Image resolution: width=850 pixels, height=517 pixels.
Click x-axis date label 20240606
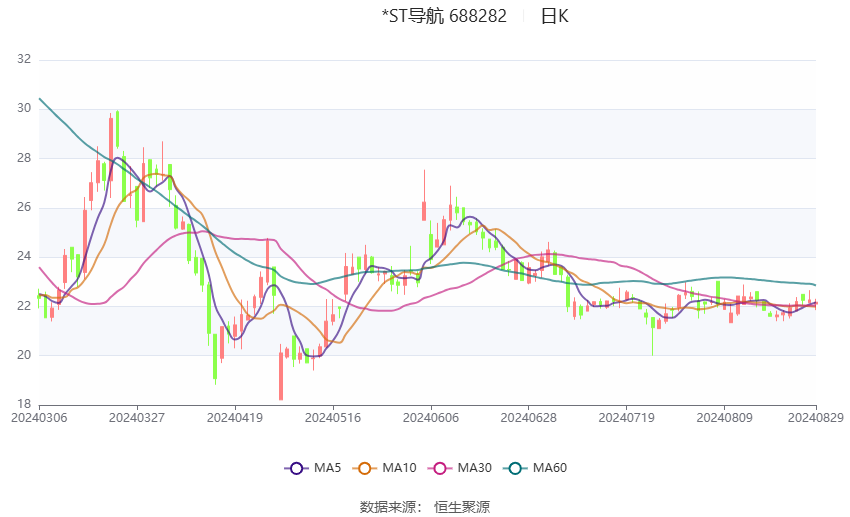(431, 418)
